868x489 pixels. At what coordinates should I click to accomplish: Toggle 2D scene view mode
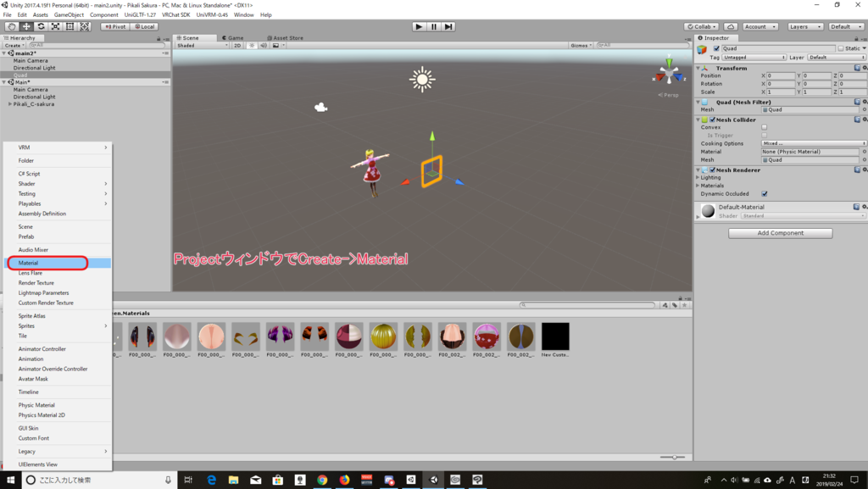point(237,46)
